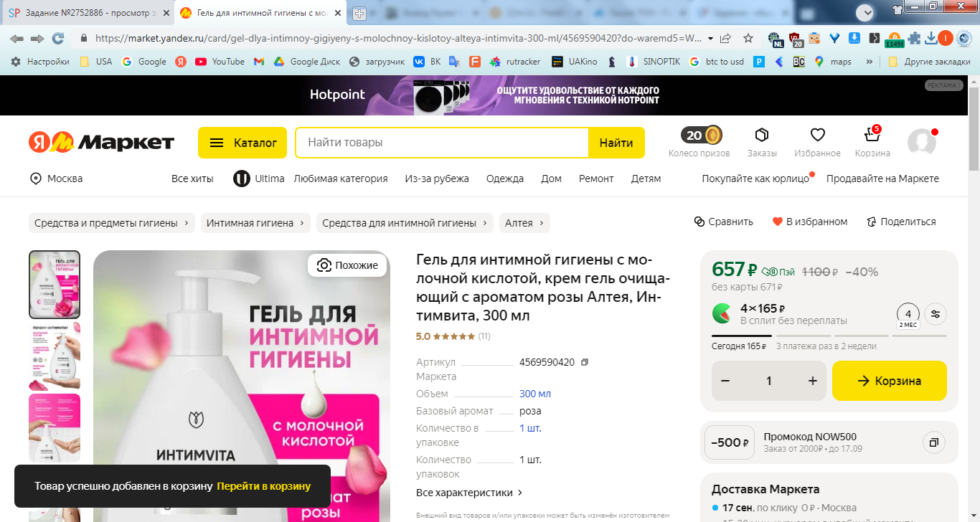Open the Колесо призов coin icon
Viewport: 980px width, 522px height.
700,136
